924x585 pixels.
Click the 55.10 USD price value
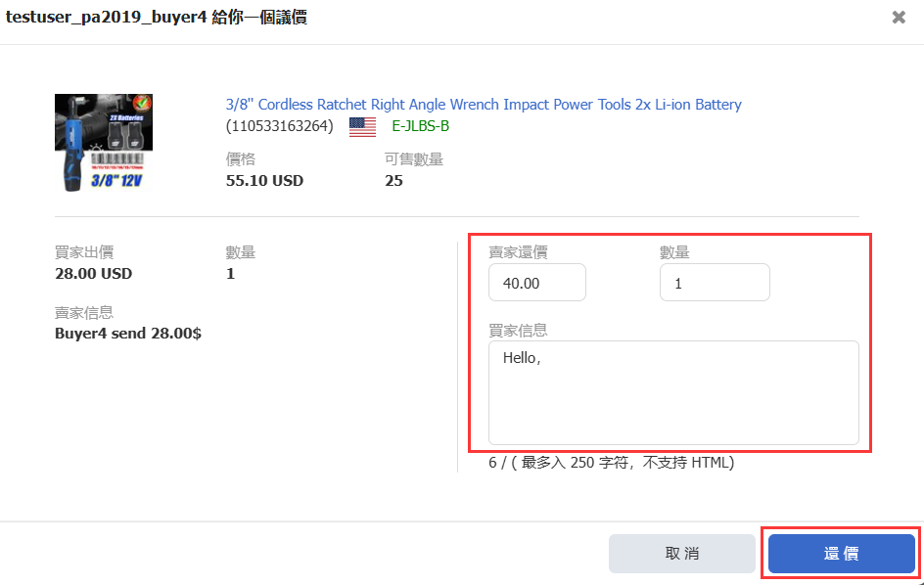pos(264,181)
